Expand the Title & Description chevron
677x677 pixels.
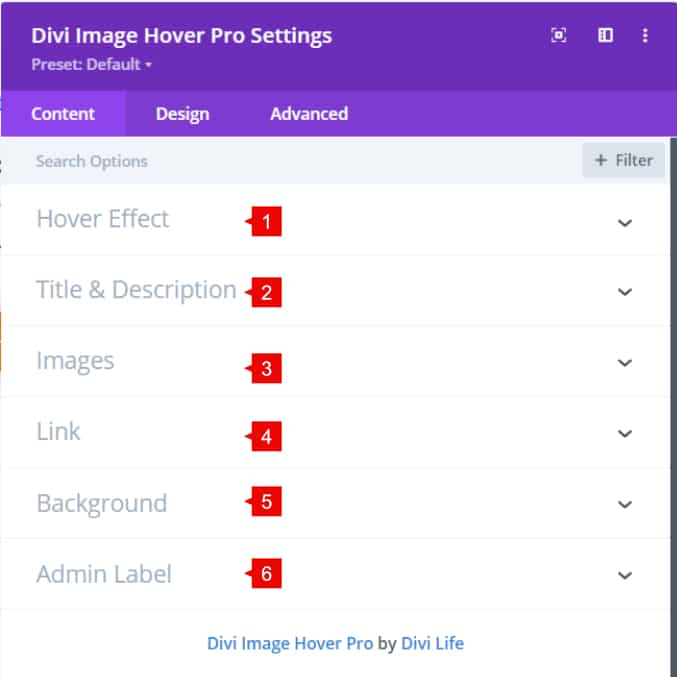pyautogui.click(x=625, y=292)
